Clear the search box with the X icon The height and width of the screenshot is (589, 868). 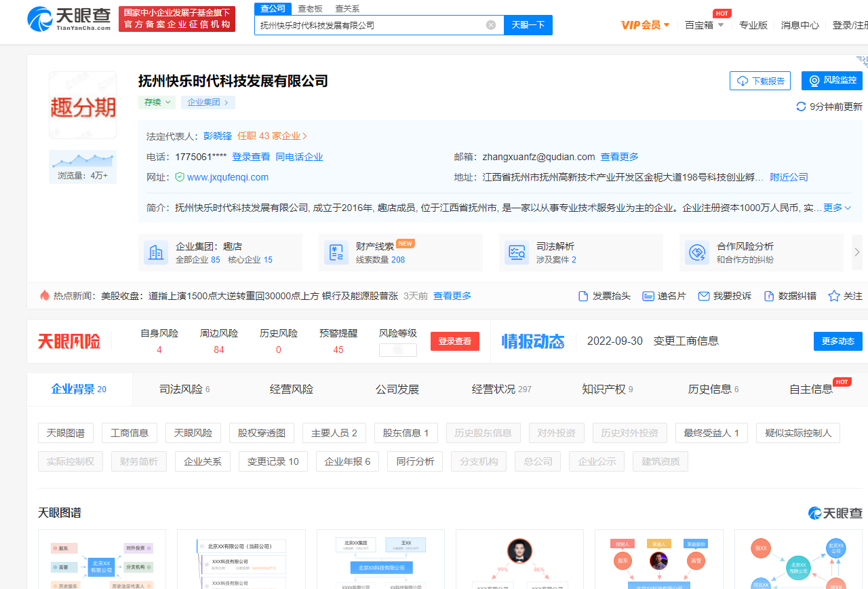point(491,25)
